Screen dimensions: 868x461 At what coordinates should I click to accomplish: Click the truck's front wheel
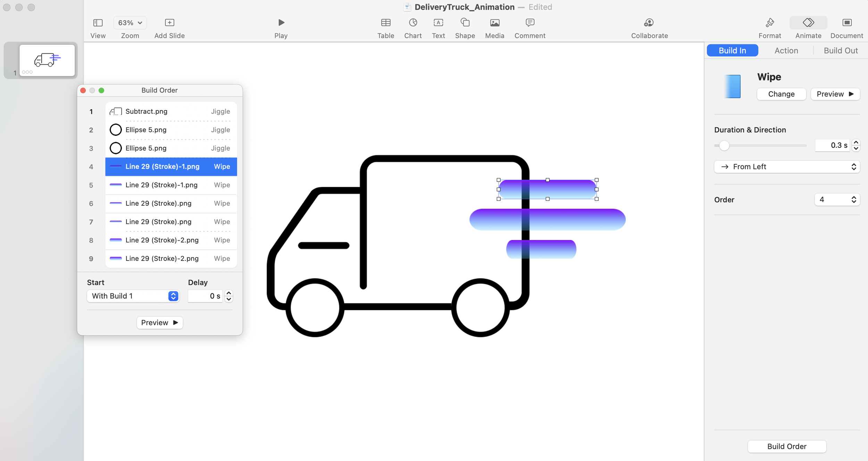[315, 308]
